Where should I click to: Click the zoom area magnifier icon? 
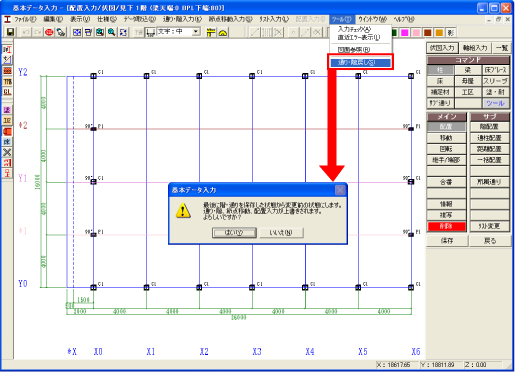pyautogui.click(x=100, y=32)
